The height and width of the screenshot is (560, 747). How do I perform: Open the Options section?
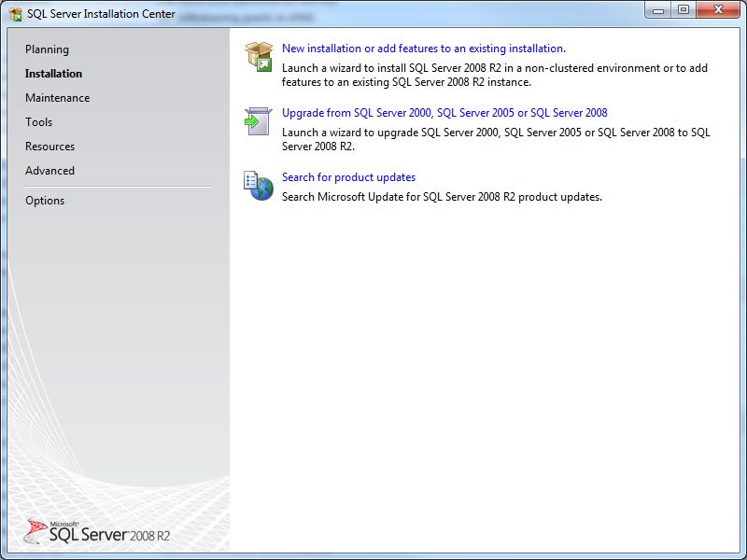(45, 201)
